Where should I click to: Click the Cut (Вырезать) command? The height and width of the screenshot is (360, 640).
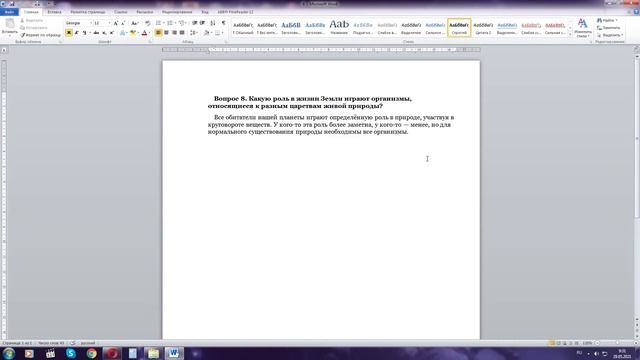coord(32,20)
